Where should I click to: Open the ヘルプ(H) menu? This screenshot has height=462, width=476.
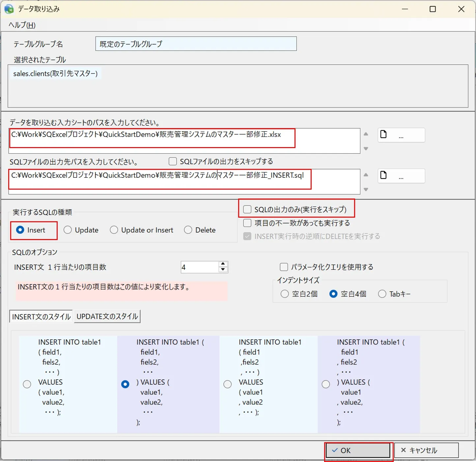(x=22, y=25)
